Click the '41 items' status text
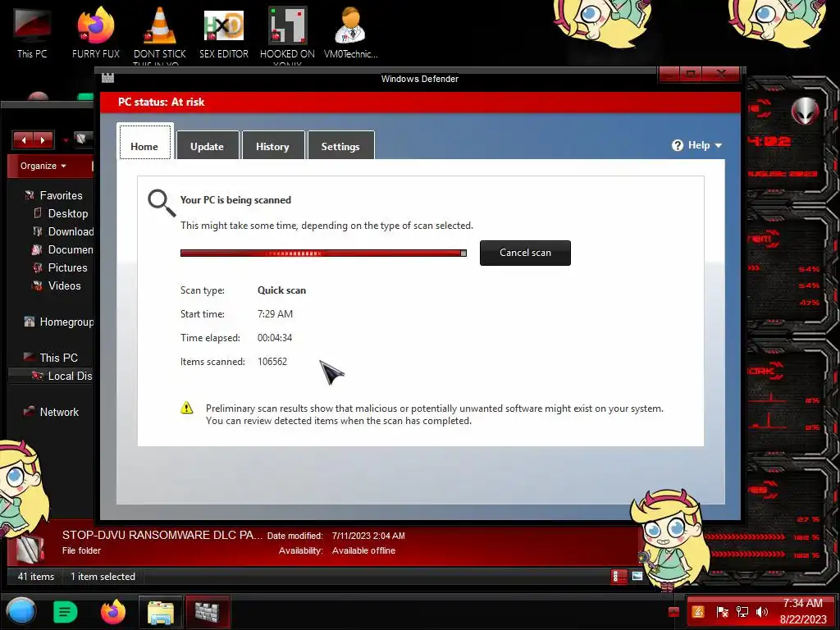The image size is (840, 630). coord(36,577)
